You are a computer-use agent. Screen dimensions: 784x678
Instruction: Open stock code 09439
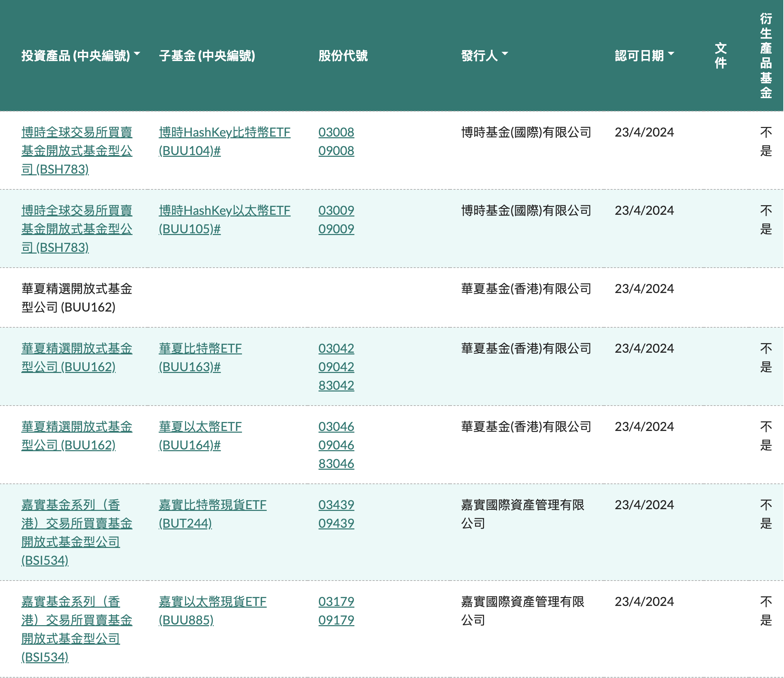[336, 524]
